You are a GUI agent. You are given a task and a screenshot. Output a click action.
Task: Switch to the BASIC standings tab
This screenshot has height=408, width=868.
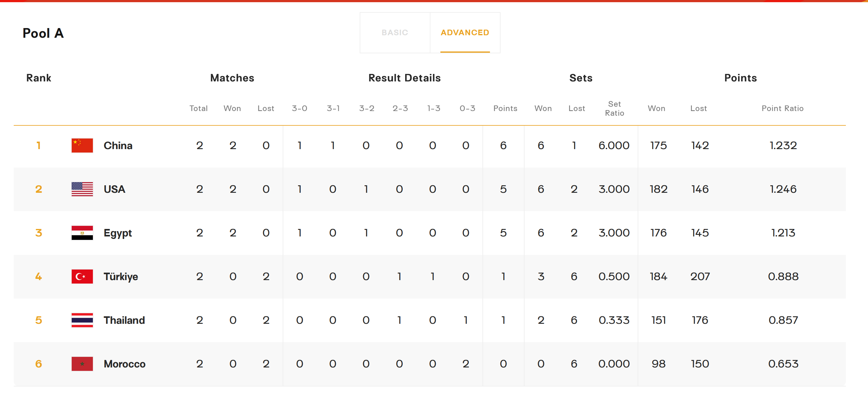tap(395, 33)
